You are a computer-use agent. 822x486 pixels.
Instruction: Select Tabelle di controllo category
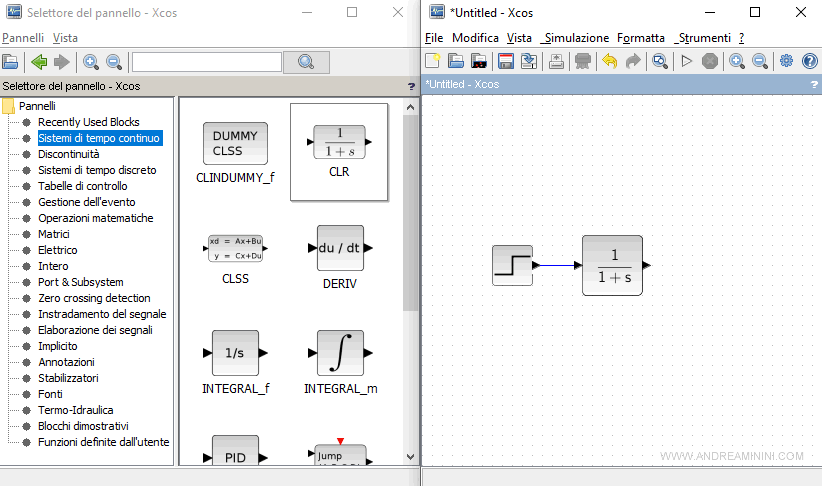pyautogui.click(x=82, y=186)
